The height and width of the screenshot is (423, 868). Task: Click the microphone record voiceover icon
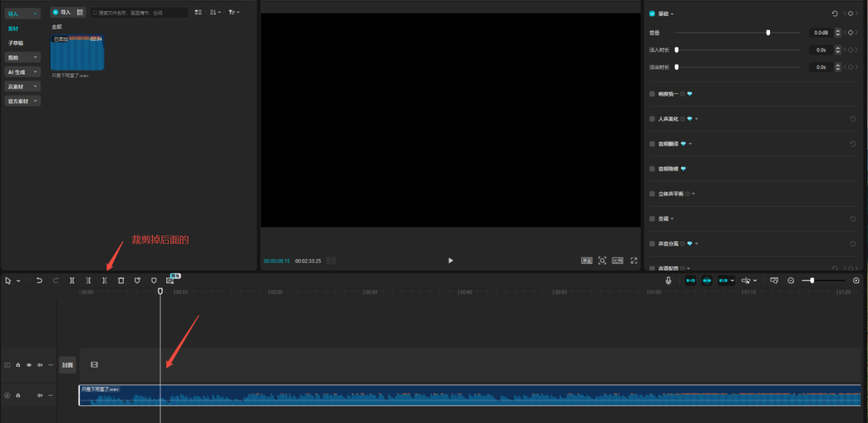coord(668,281)
